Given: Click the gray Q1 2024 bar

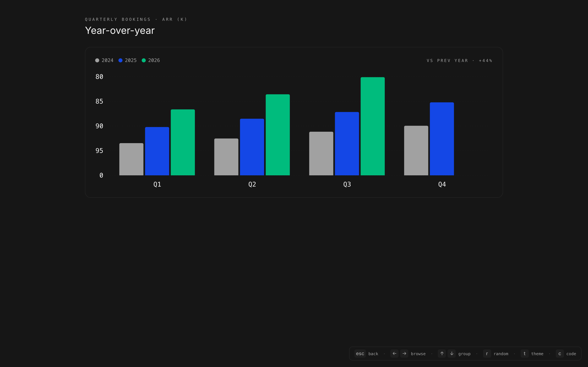Looking at the screenshot, I should pyautogui.click(x=131, y=159).
